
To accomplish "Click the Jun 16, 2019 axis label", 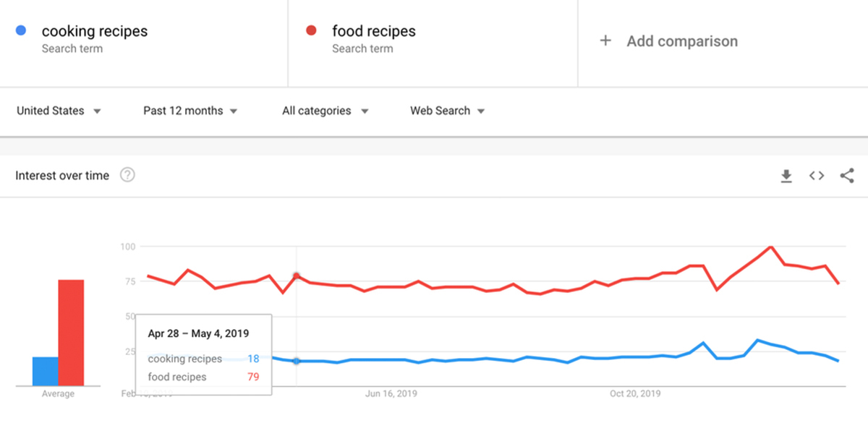I will pos(391,394).
